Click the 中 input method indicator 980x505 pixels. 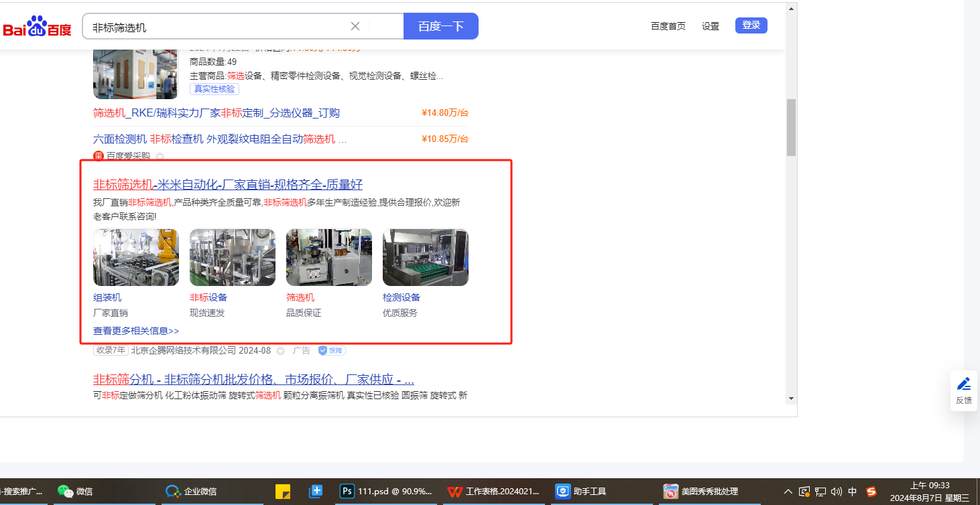853,491
